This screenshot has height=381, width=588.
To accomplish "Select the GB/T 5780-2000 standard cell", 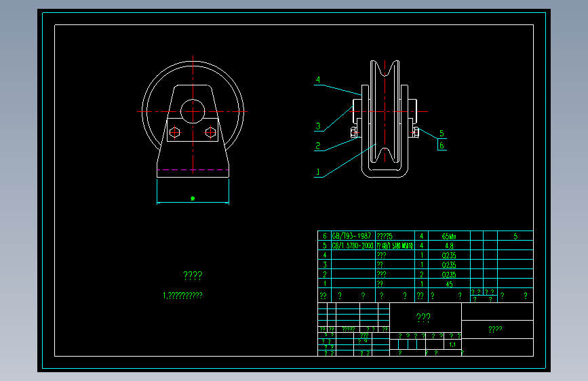I will (x=353, y=245).
